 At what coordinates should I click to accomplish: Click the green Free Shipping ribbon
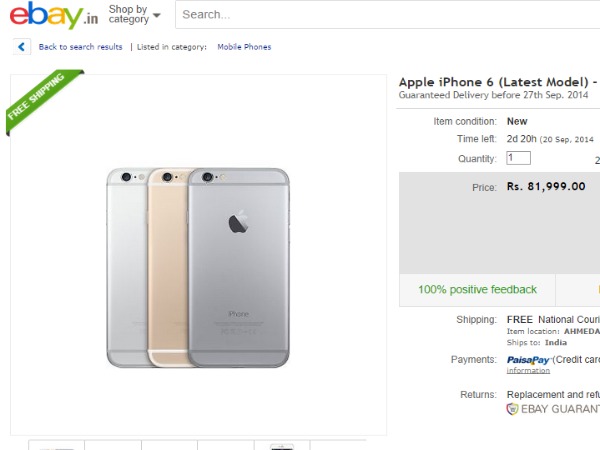pos(40,99)
